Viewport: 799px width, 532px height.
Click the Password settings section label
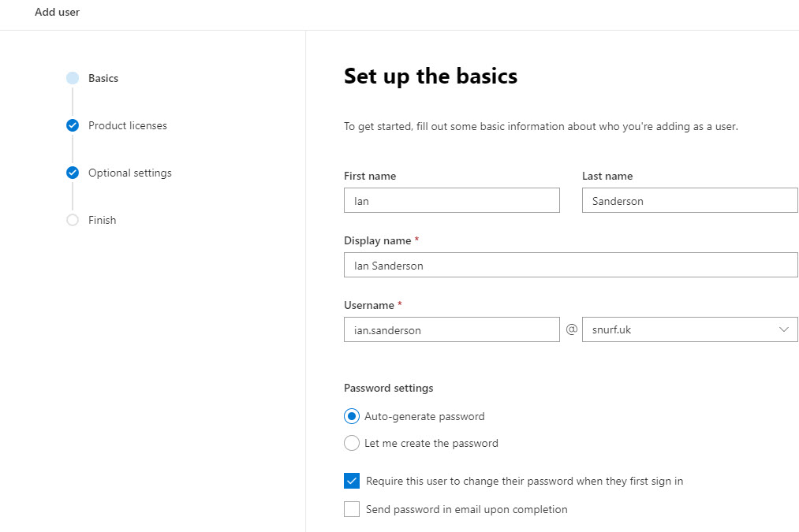pos(388,388)
